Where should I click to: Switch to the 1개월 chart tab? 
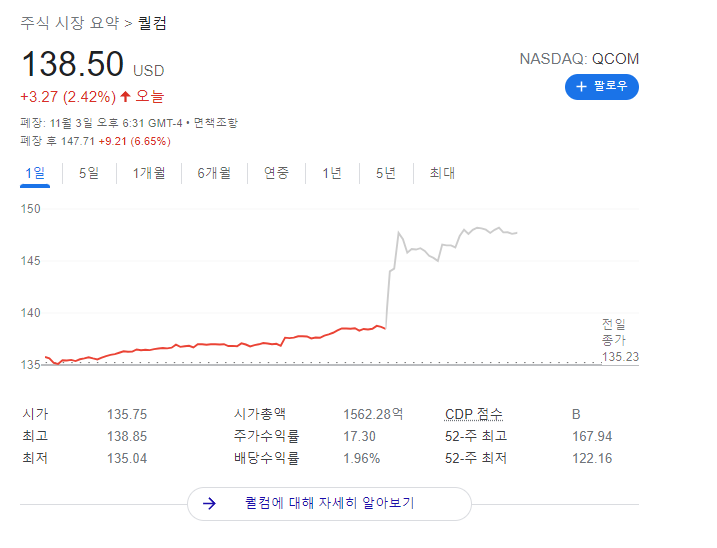point(149,173)
